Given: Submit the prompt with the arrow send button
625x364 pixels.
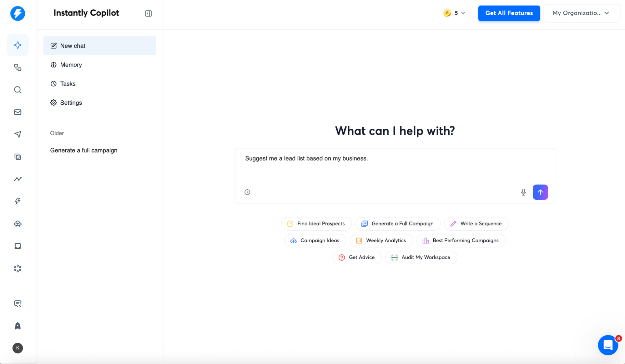Looking at the screenshot, I should pyautogui.click(x=540, y=192).
